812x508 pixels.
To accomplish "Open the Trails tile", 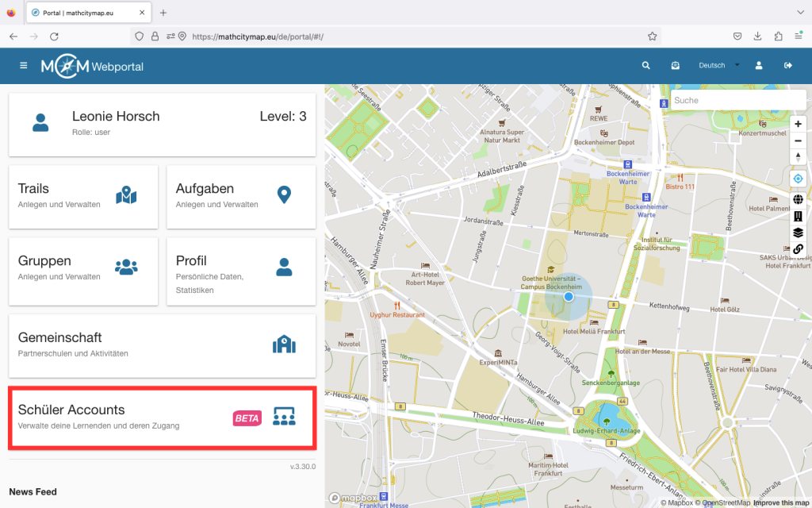I will point(83,195).
